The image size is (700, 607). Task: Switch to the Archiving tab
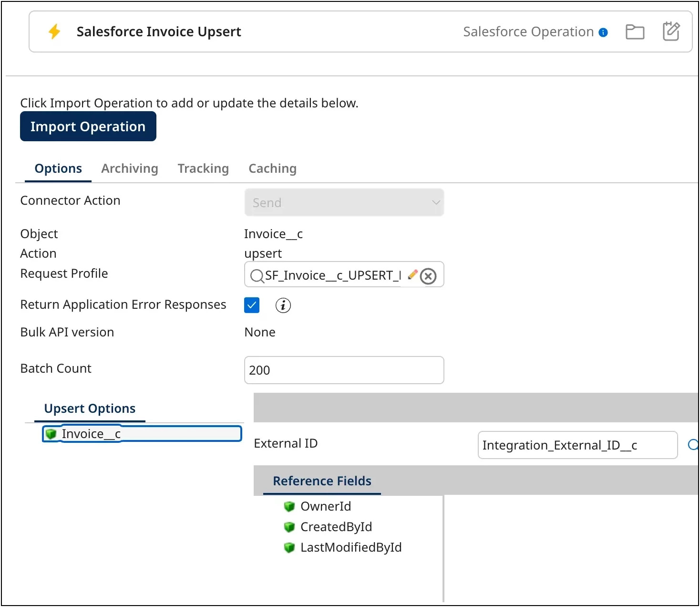tap(129, 168)
